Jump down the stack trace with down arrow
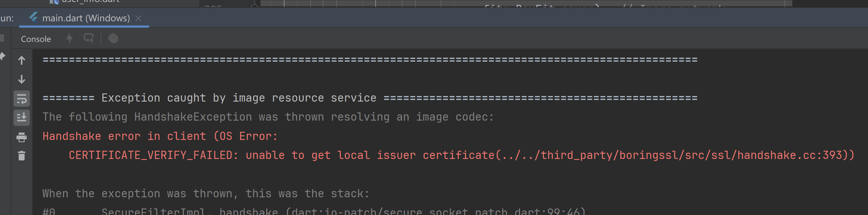 coord(22,79)
